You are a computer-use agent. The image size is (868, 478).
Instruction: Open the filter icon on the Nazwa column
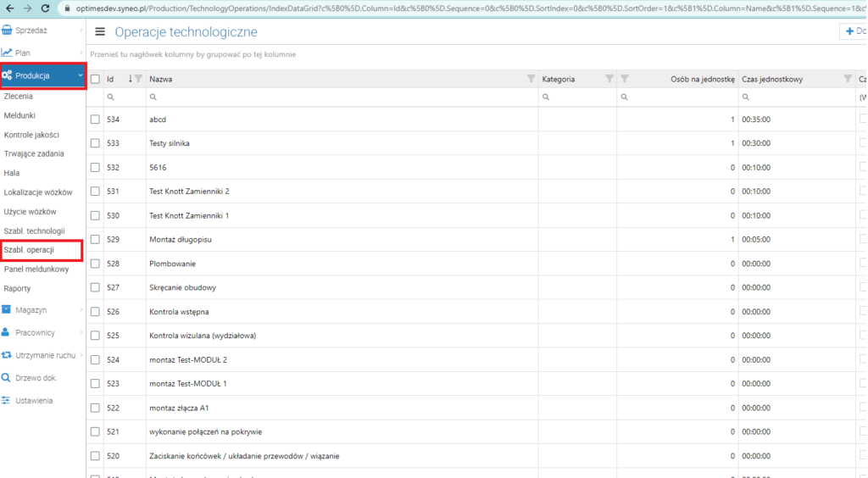[531, 79]
